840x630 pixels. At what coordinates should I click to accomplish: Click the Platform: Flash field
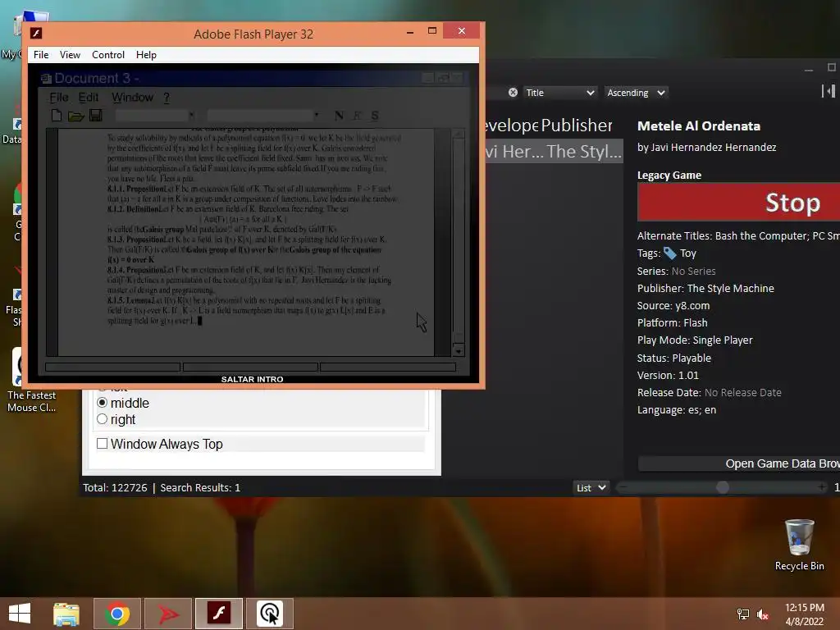click(x=673, y=322)
